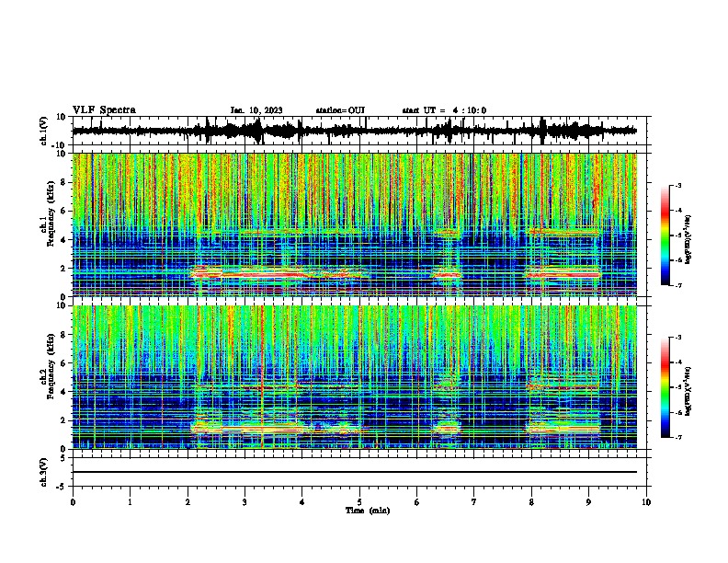Click time axis tick label "4"

302,502
